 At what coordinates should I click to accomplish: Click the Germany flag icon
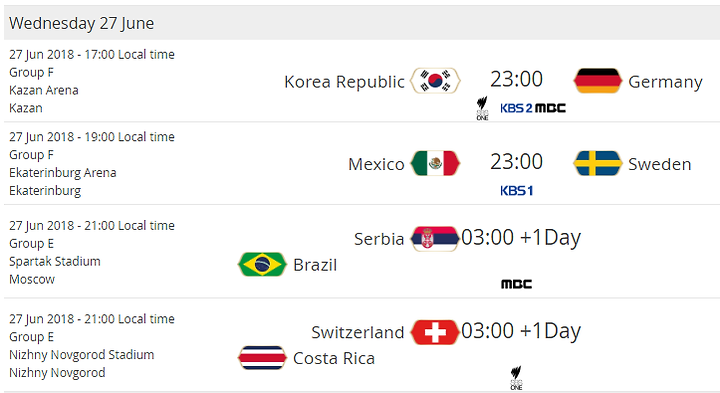(597, 81)
